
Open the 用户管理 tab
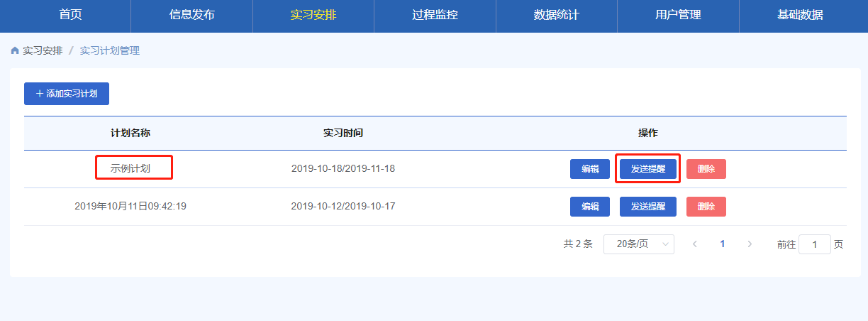point(678,15)
